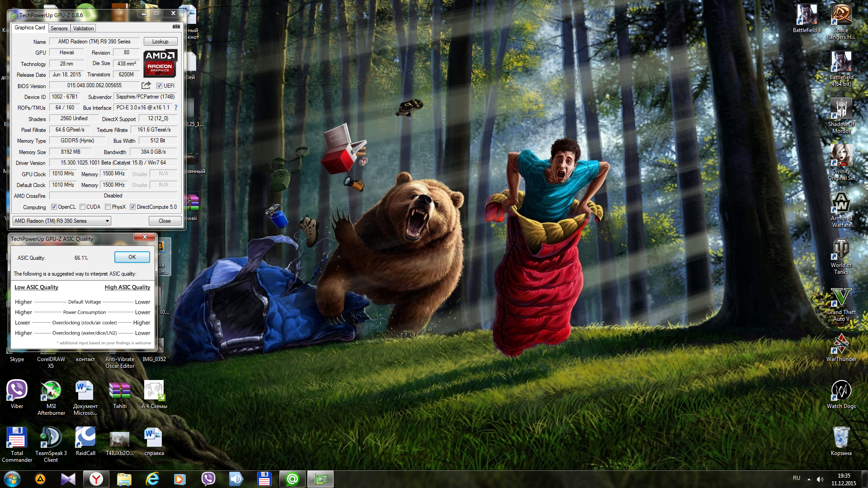Toggle the OpenCL checkbox
Viewport: 868px width, 488px height.
[x=54, y=207]
